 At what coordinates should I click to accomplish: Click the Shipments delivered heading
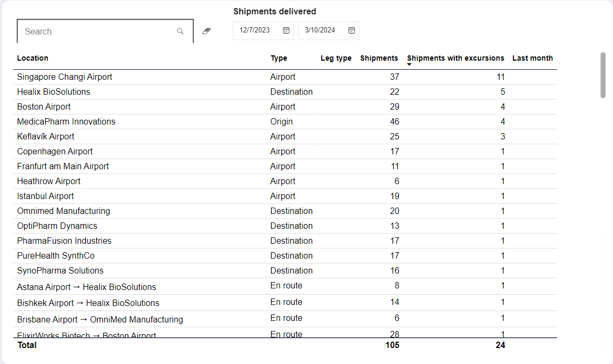tap(275, 12)
